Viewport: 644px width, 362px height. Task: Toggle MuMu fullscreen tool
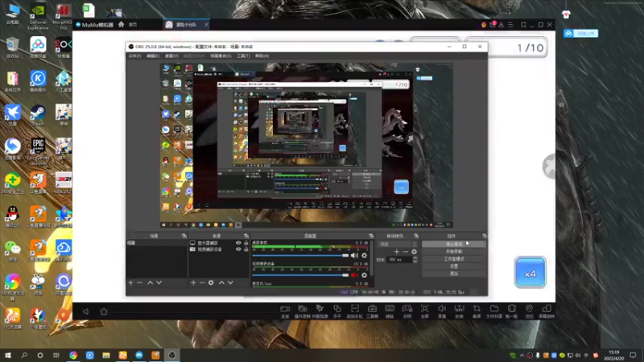click(425, 311)
